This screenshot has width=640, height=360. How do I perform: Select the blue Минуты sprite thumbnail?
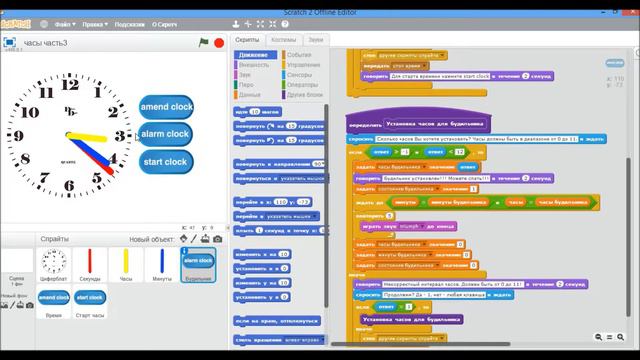[162, 264]
